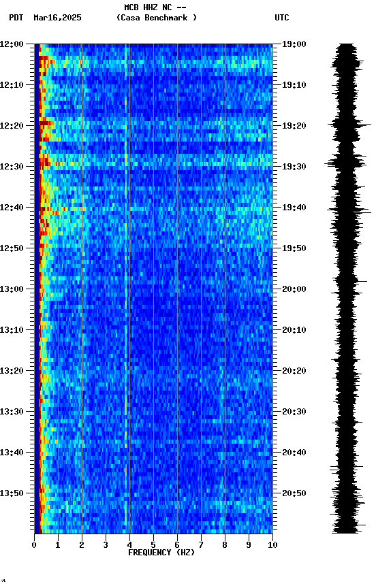This screenshot has width=376, height=588.
Task: Click the 20:20 UTC time label
Action: coord(294,371)
